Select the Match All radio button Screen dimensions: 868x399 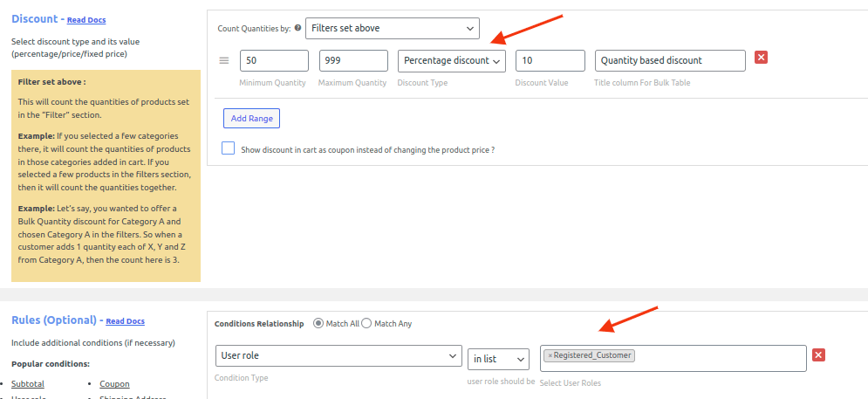(318, 323)
